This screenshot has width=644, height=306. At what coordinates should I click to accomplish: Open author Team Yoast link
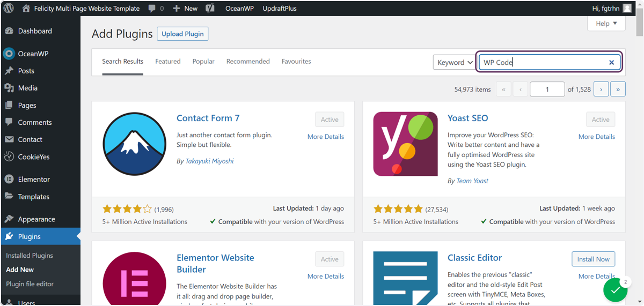[x=472, y=181]
